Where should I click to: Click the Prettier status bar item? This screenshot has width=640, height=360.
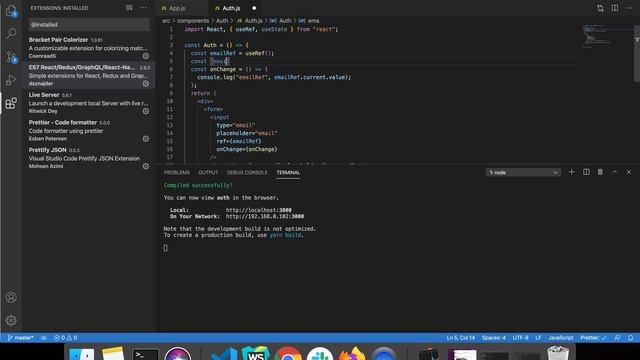pyautogui.click(x=593, y=338)
